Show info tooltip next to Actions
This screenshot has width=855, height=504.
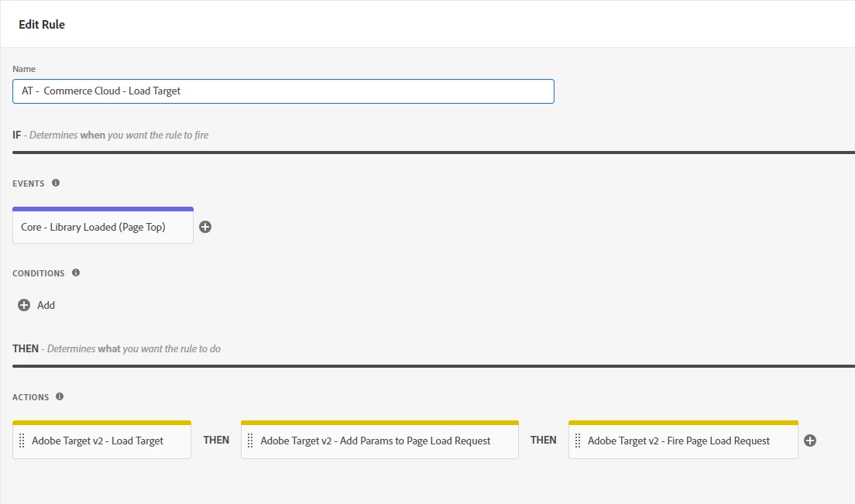pyautogui.click(x=60, y=396)
